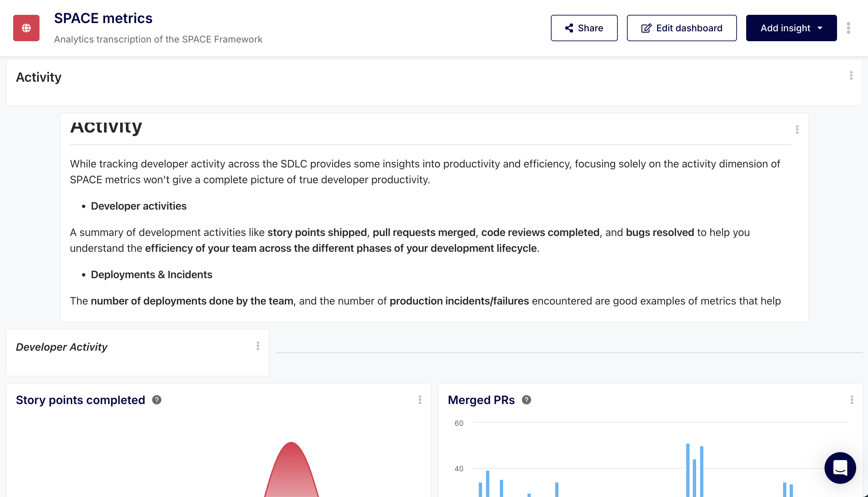Viewport: 868px width, 497px height.
Task: Click the Add insight button
Action: click(x=791, y=28)
